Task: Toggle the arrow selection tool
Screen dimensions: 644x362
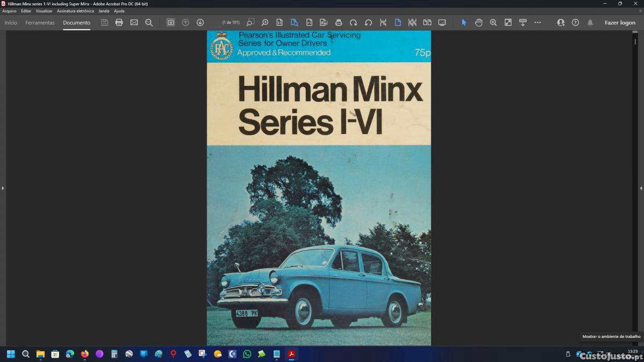Action: [464, 23]
